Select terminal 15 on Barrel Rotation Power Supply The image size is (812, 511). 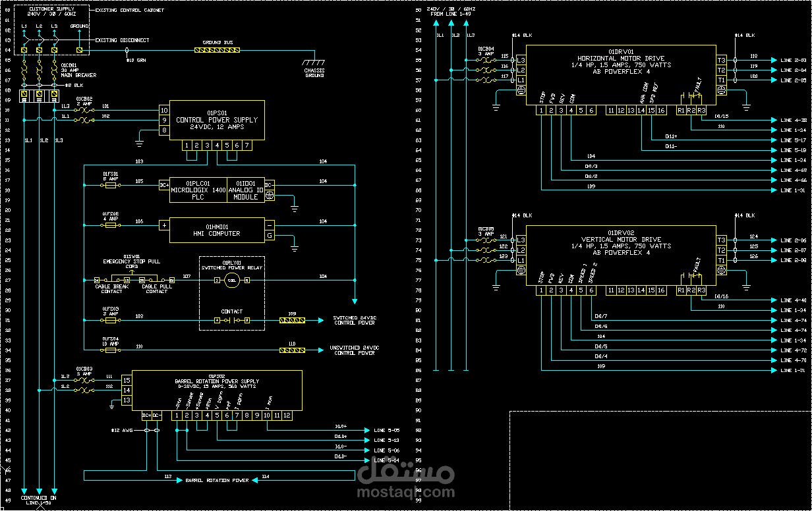pyautogui.click(x=127, y=381)
